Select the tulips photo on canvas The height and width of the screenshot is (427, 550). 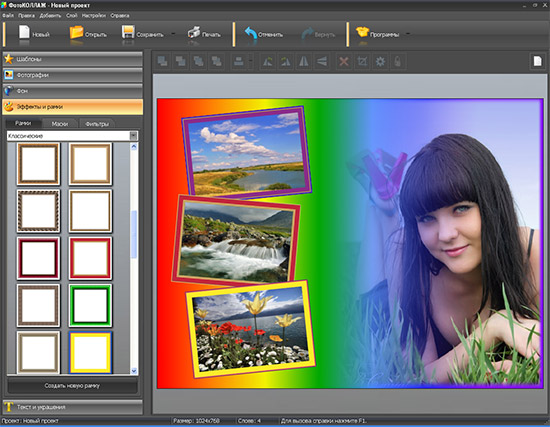[x=250, y=329]
